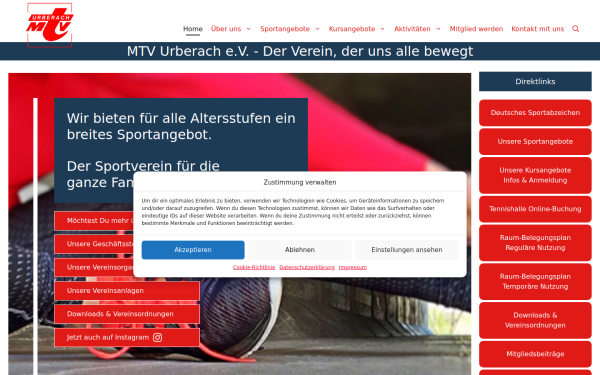The image size is (600, 375).
Task: Click Einstellungen ansehen button
Action: (407, 249)
